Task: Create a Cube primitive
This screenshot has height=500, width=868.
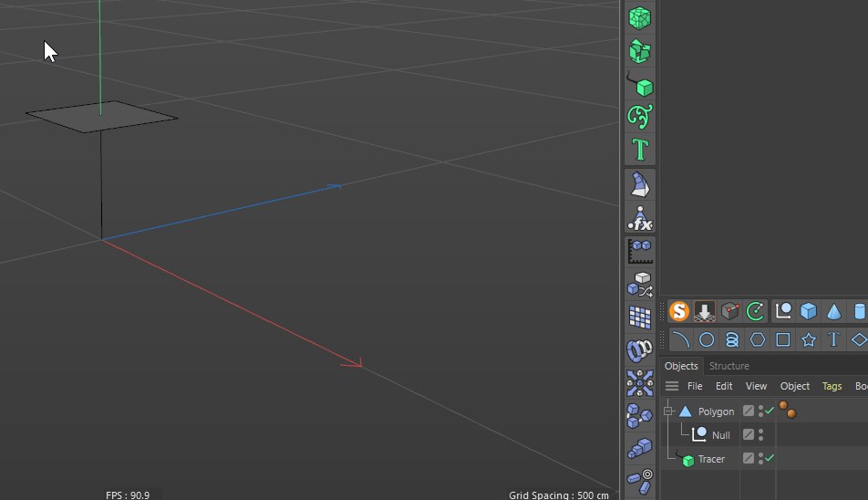Action: [x=809, y=311]
